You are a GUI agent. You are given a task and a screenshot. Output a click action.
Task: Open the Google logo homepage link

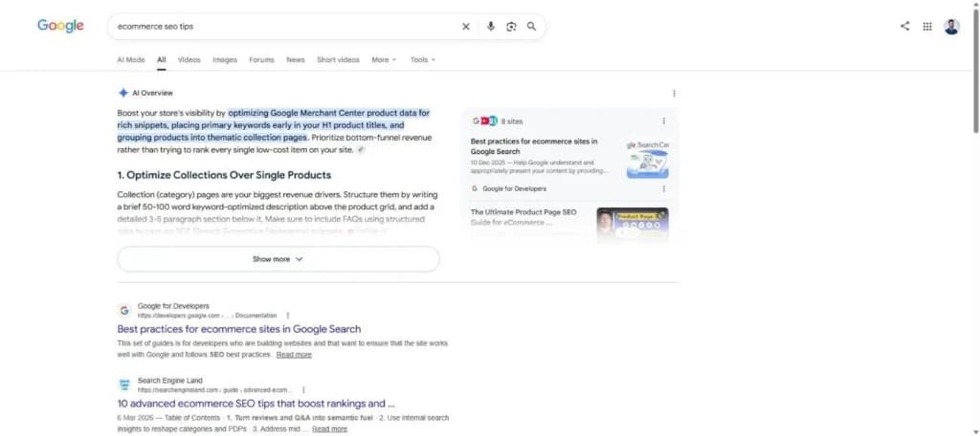[x=60, y=26]
